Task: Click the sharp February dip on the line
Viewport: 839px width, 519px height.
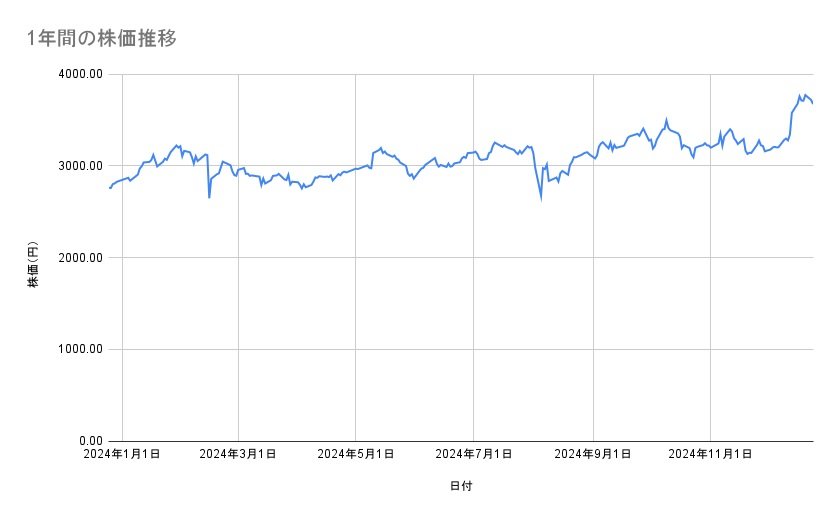Action: click(x=209, y=197)
